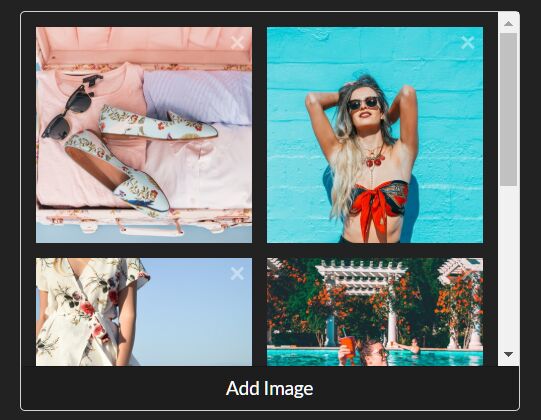The height and width of the screenshot is (420, 541).
Task: Click the scrollbar up arrow
Action: click(508, 23)
